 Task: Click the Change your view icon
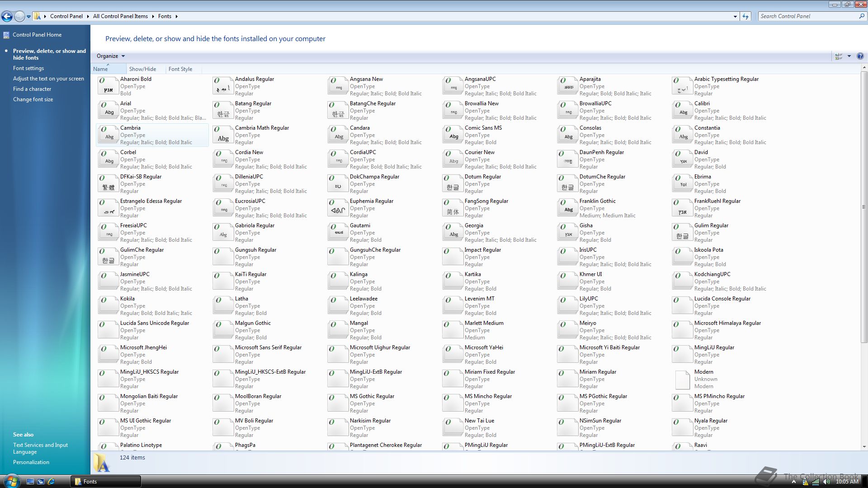[x=839, y=56]
